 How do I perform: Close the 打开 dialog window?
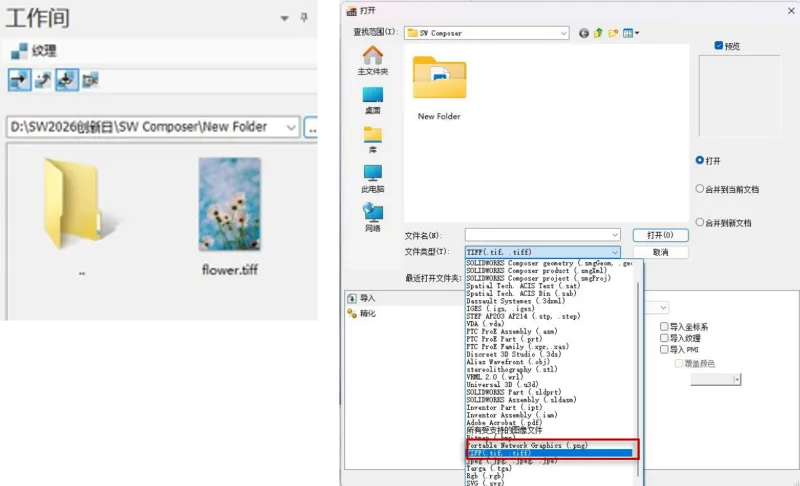(x=791, y=10)
